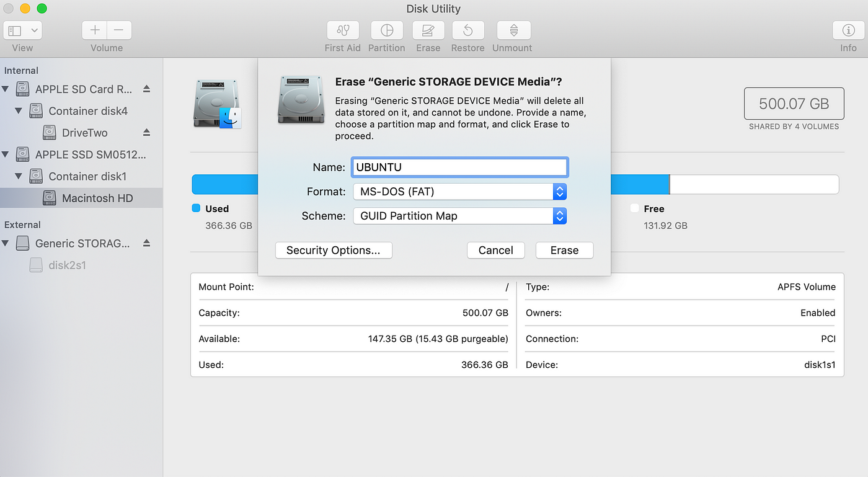This screenshot has height=477, width=868.
Task: Select the Macintosh HD volume
Action: (x=81, y=198)
